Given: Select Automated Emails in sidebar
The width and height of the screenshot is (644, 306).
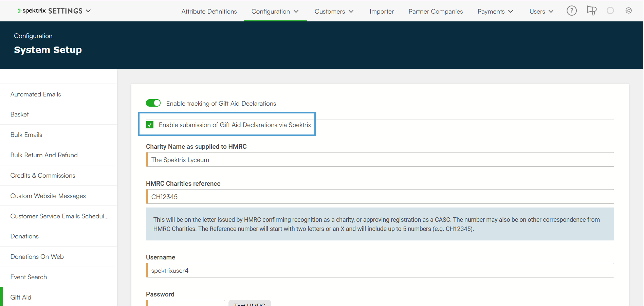Looking at the screenshot, I should click(x=58, y=94).
